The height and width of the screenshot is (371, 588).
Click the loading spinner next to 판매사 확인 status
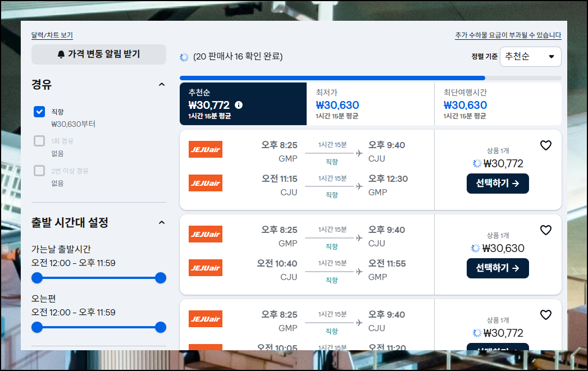pos(184,57)
